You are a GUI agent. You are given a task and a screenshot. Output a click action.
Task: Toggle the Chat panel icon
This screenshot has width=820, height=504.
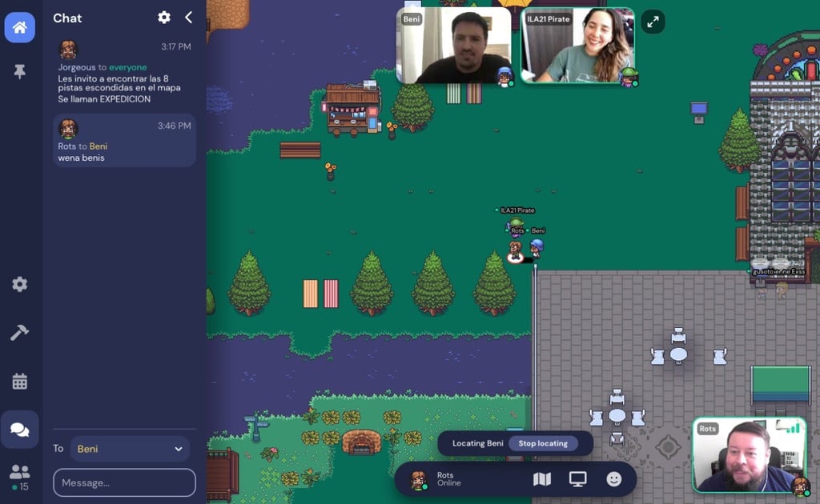click(19, 430)
